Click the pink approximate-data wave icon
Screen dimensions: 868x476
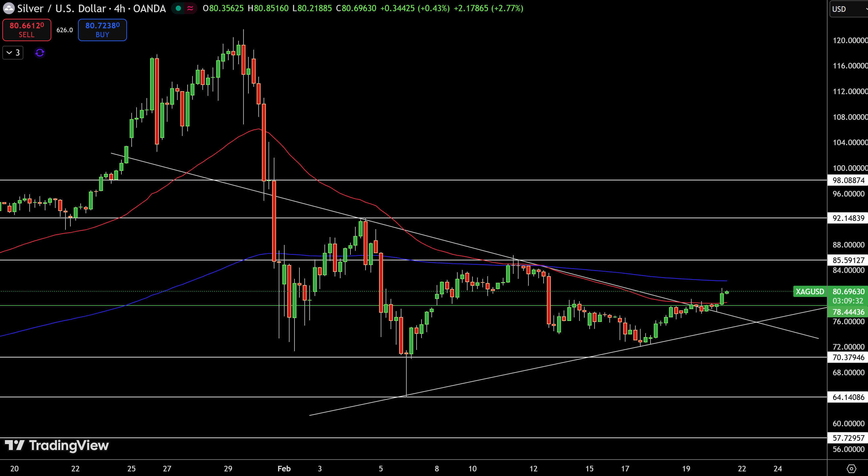[190, 8]
